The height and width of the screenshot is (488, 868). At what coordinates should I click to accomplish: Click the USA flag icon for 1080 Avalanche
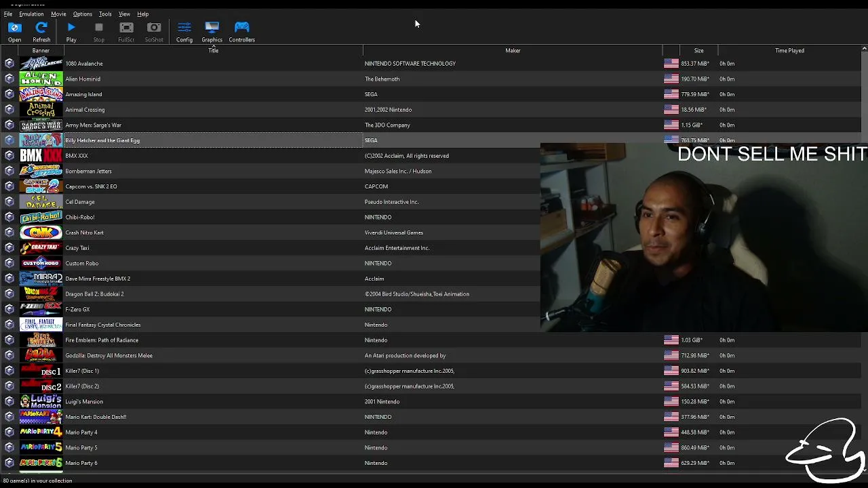[x=671, y=64]
